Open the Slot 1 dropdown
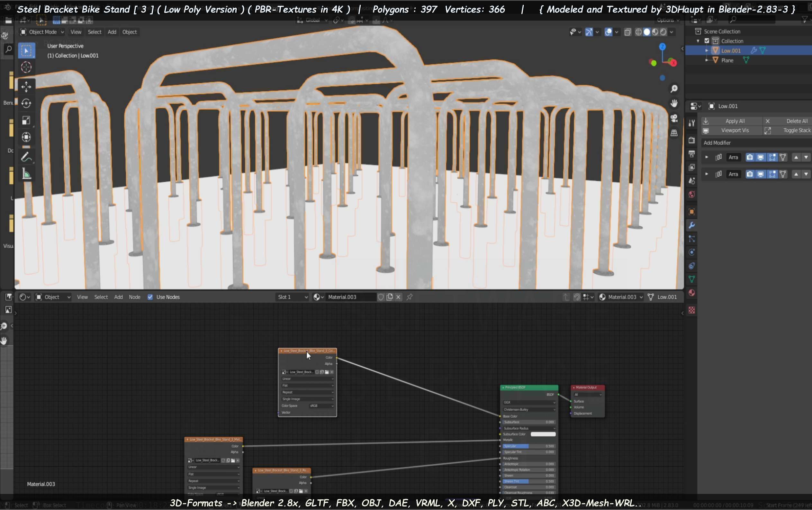 [x=292, y=297]
